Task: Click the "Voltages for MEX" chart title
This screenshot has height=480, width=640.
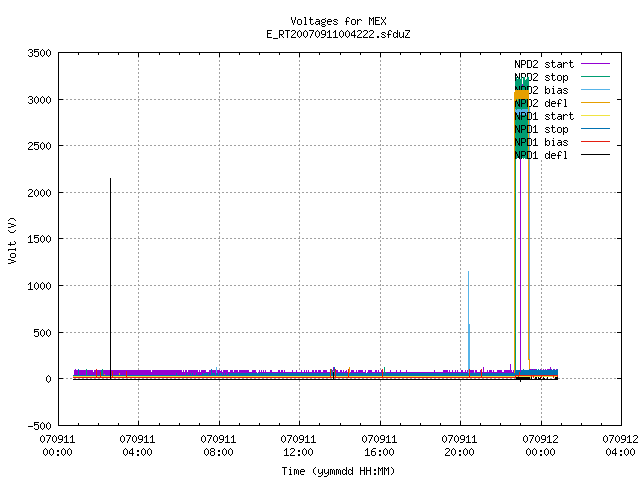Action: [338, 21]
